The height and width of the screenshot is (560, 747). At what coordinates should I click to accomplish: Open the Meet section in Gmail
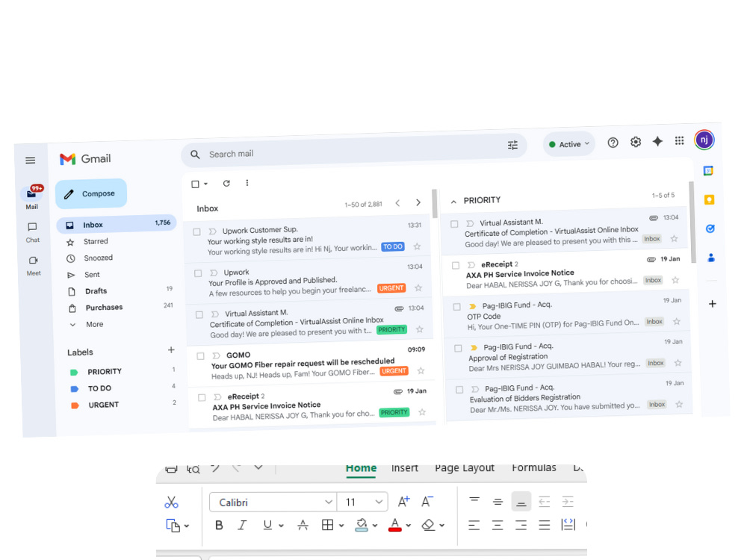point(34,266)
